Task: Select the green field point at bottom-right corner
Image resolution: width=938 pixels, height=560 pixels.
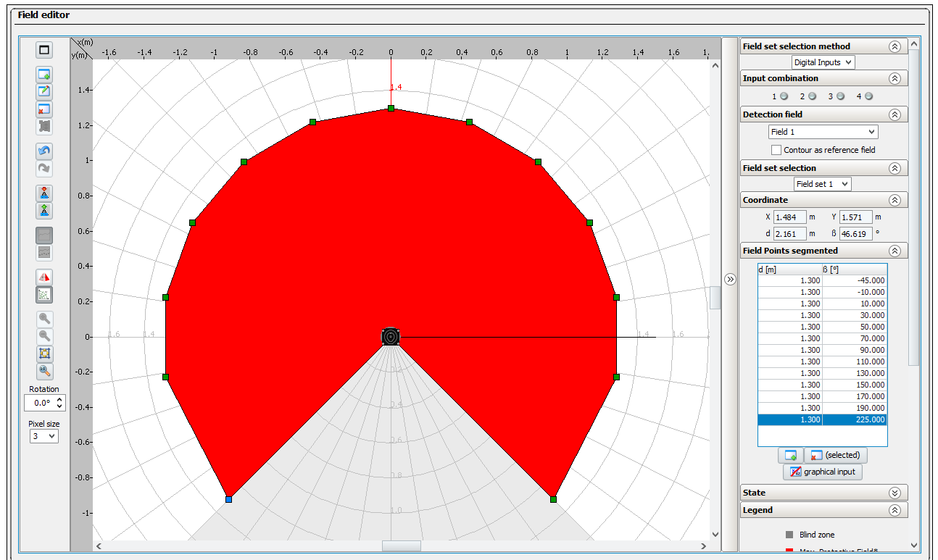Action: pyautogui.click(x=553, y=499)
